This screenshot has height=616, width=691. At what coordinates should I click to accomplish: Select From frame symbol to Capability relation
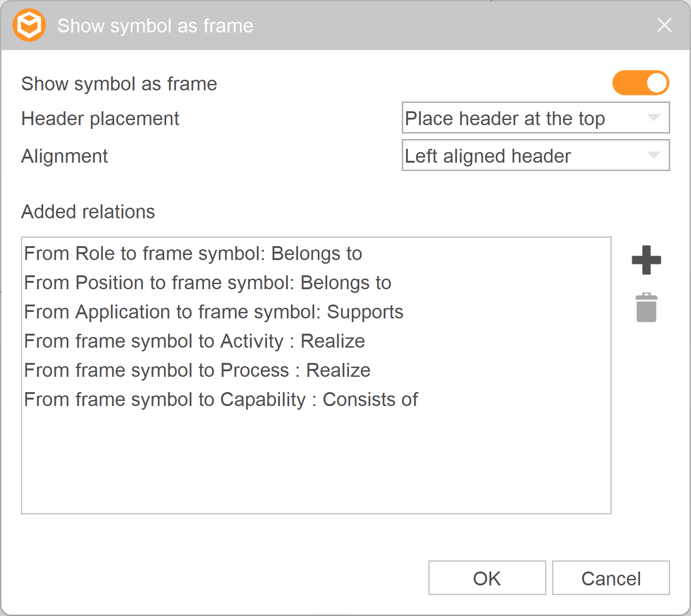(221, 399)
